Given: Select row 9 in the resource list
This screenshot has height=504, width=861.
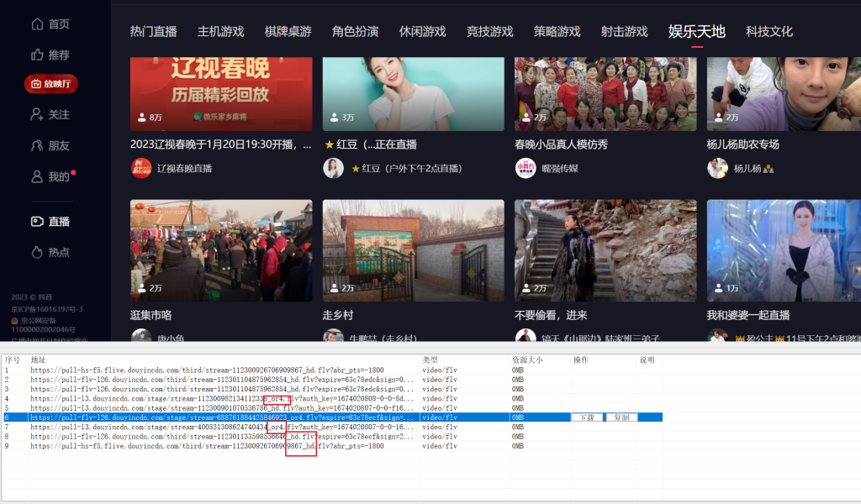Looking at the screenshot, I should (x=333, y=446).
